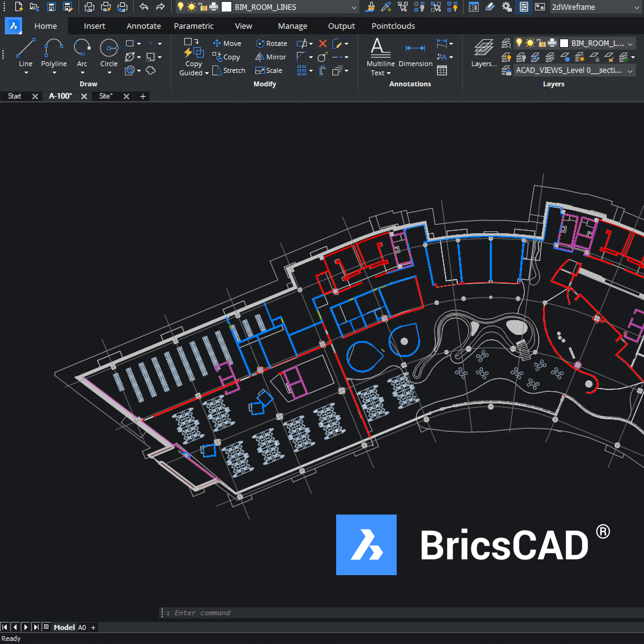The image size is (644, 644).
Task: Toggle padlock icon in Layers panel combo
Action: [541, 43]
